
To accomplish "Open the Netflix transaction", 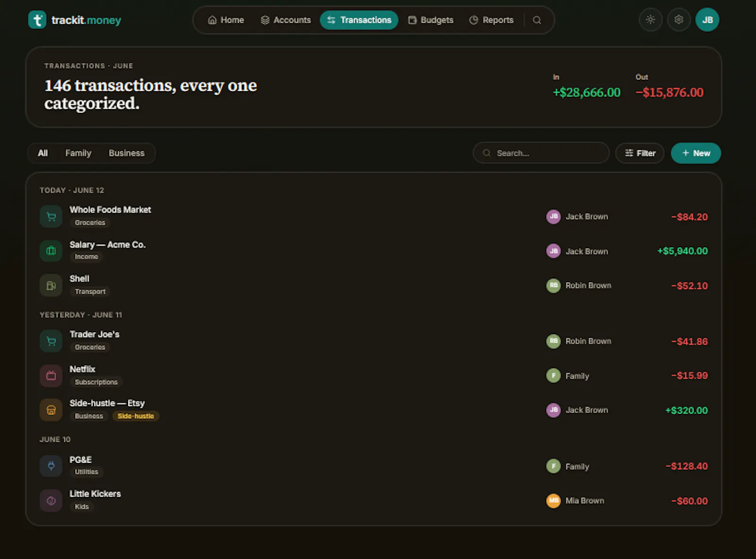I will [373, 376].
